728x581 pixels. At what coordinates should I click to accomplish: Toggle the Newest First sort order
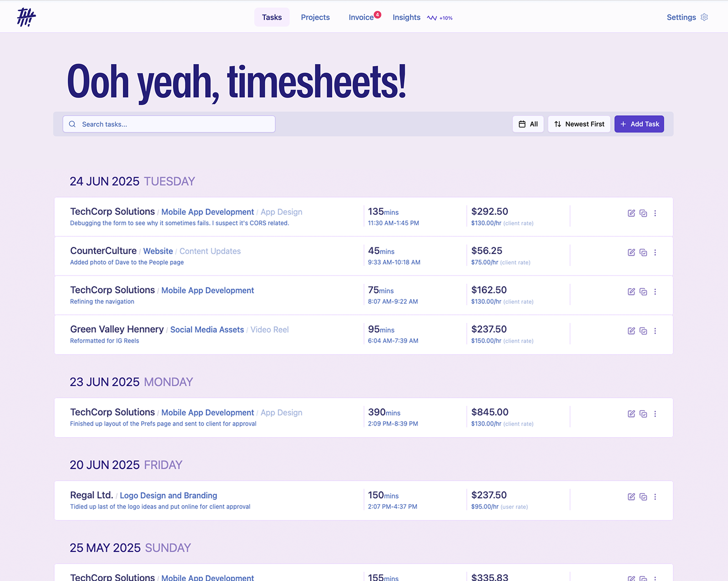click(579, 124)
